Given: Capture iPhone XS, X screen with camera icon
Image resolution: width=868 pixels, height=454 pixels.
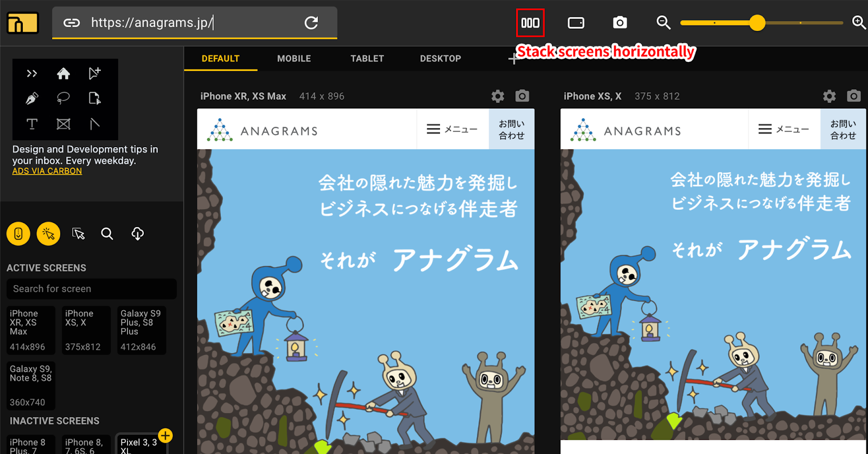Looking at the screenshot, I should click(x=853, y=96).
